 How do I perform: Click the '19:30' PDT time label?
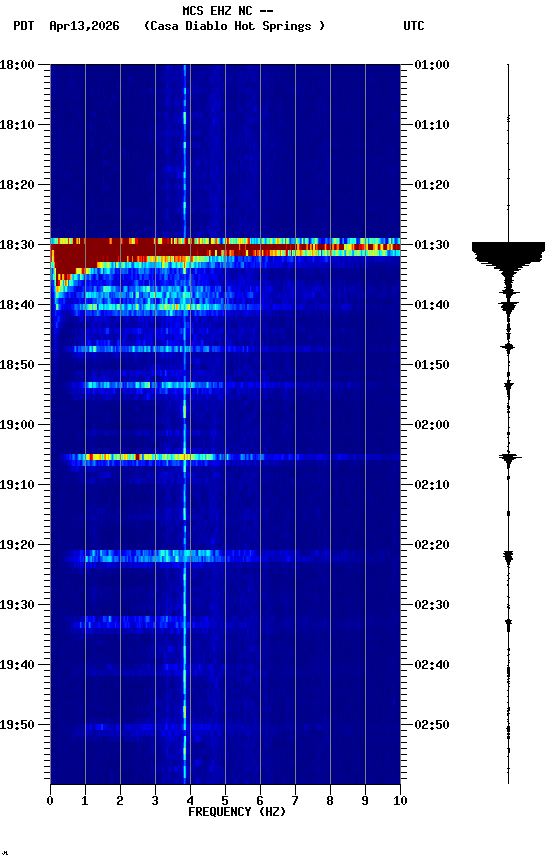pyautogui.click(x=17, y=605)
